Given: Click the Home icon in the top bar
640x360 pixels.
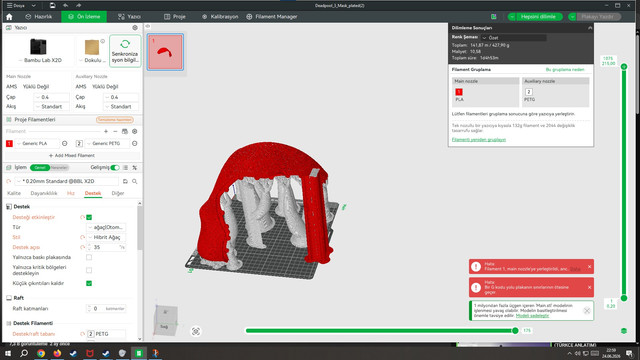Looking at the screenshot, I should pos(9,17).
